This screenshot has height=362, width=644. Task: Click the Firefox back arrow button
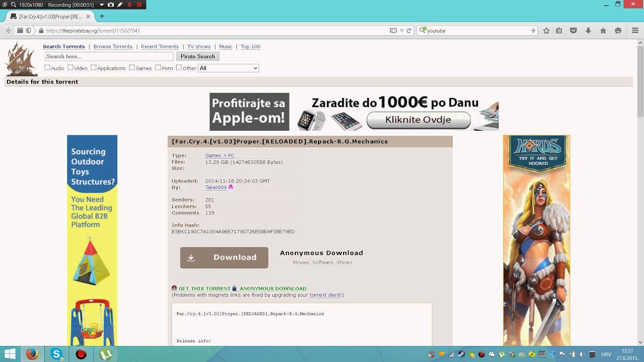8,31
